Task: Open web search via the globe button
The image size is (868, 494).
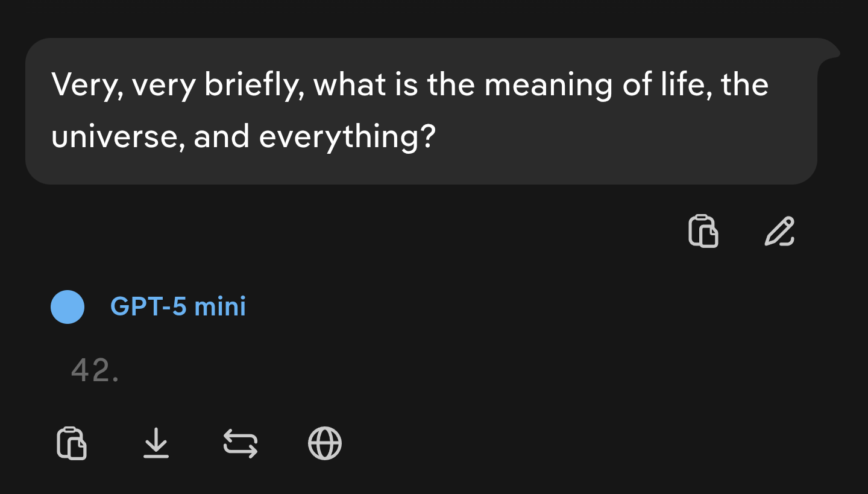Action: click(x=325, y=443)
